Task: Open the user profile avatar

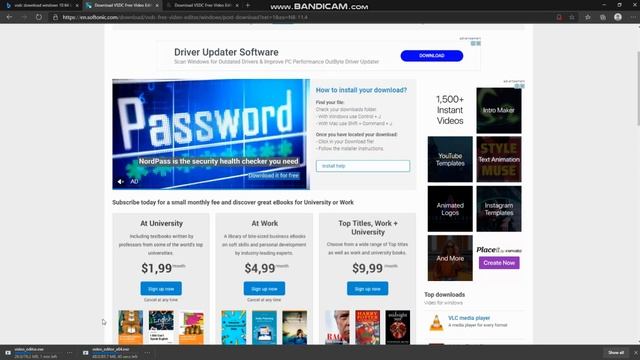Action: pyautogui.click(x=618, y=17)
